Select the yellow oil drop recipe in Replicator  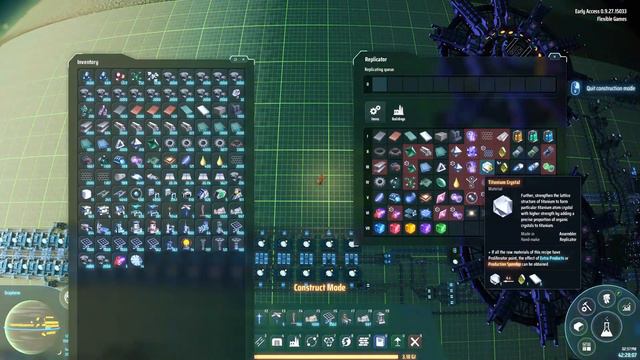(456, 182)
